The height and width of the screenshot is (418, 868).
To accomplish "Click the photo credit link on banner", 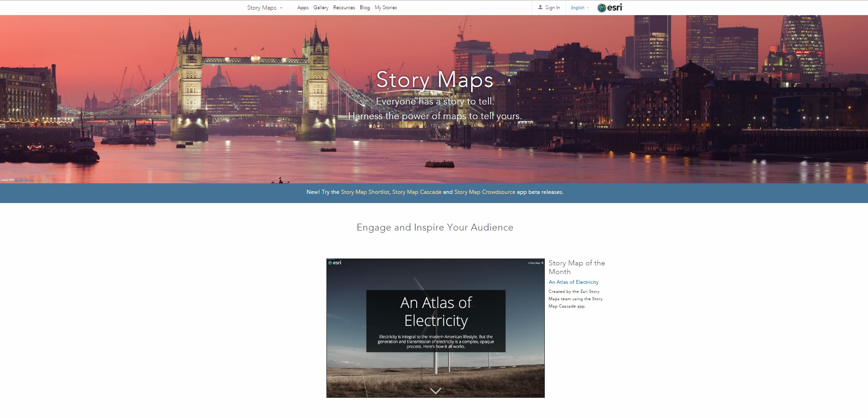I will 24,180.
